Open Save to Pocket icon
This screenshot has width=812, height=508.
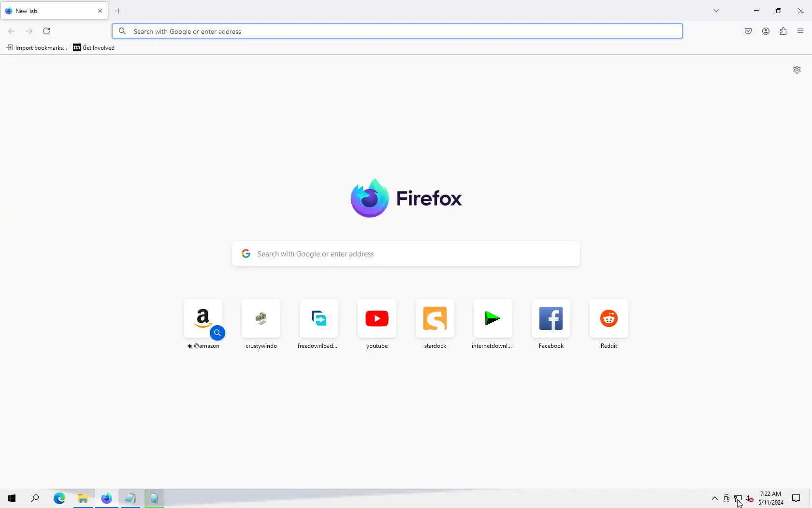tap(748, 31)
